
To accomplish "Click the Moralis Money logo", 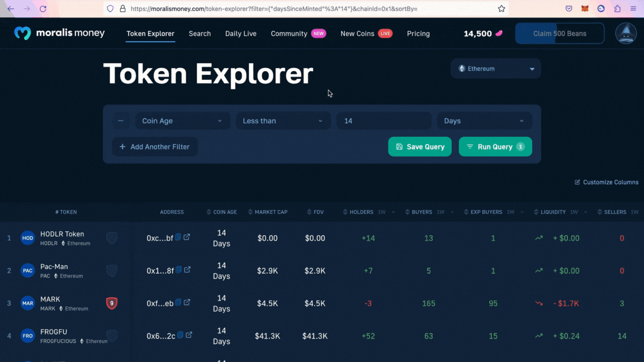I will [59, 33].
